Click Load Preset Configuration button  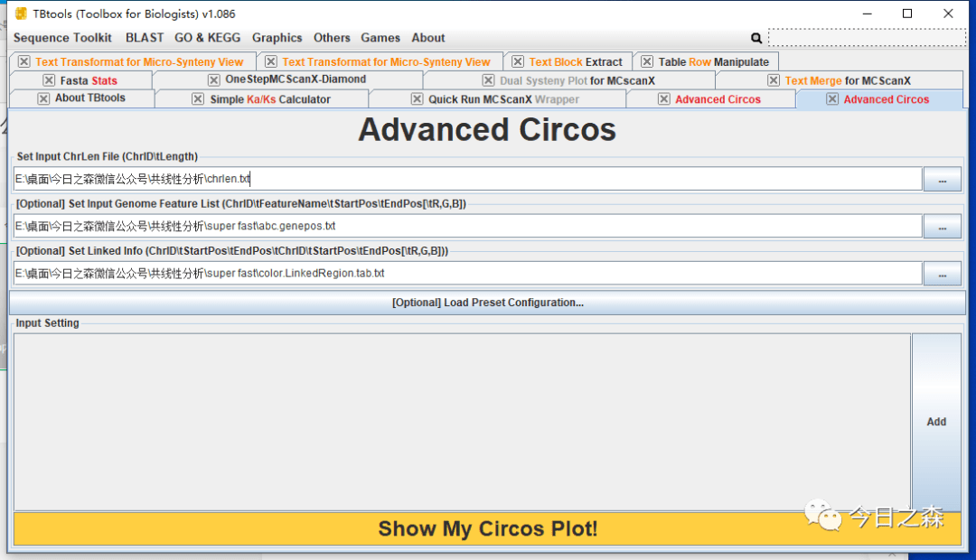tap(487, 303)
